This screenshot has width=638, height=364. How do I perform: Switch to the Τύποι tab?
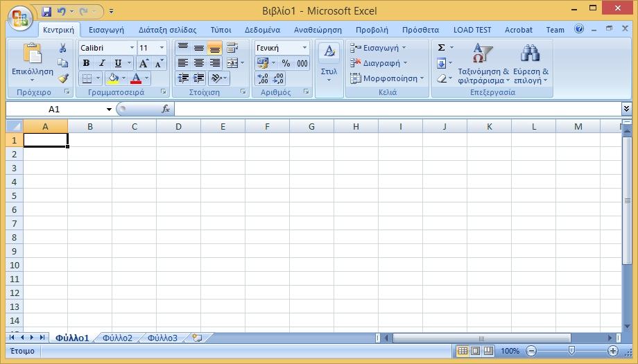click(221, 30)
